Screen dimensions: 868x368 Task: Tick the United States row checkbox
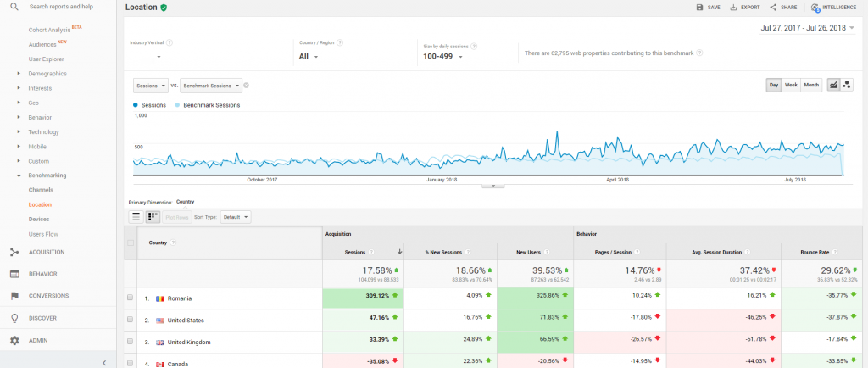pyautogui.click(x=130, y=321)
